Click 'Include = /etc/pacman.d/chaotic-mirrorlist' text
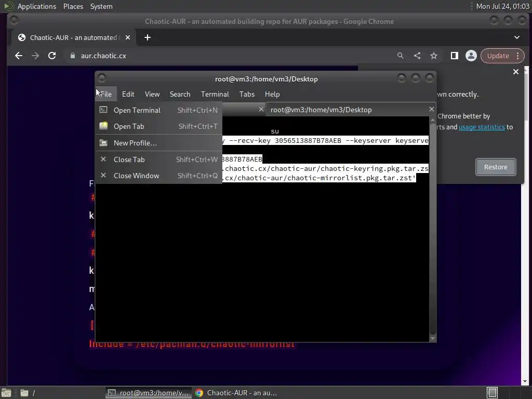 click(x=192, y=344)
